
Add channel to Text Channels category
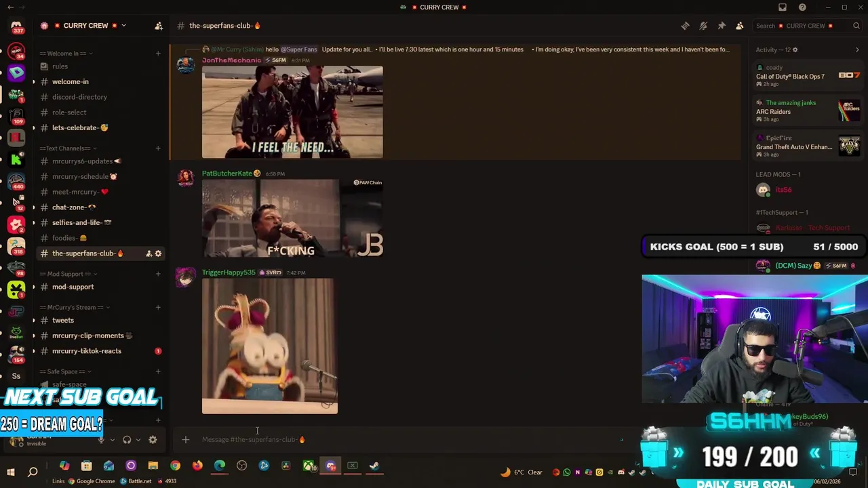point(158,148)
